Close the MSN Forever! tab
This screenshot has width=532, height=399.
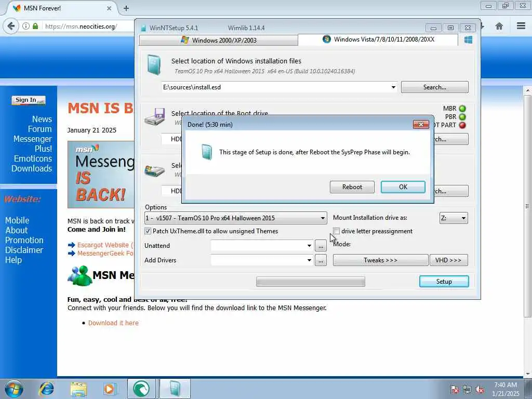tap(109, 8)
